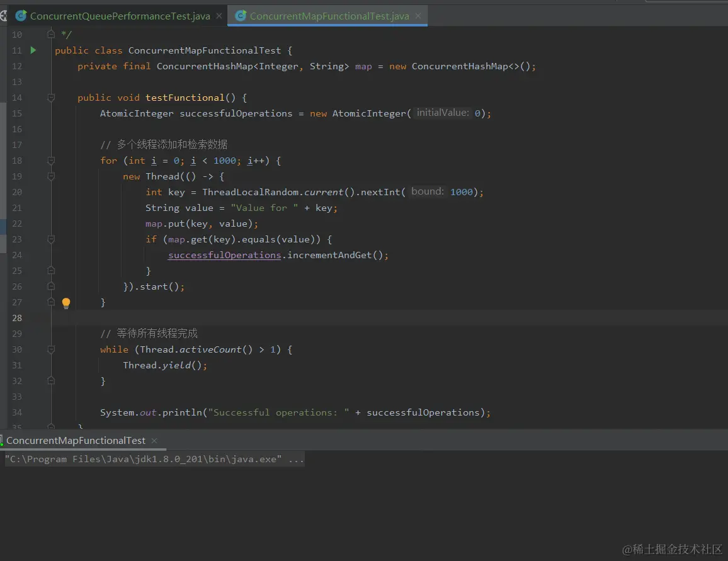The width and height of the screenshot is (728, 561).
Task: Click the activeCount call on line 30
Action: 210,349
